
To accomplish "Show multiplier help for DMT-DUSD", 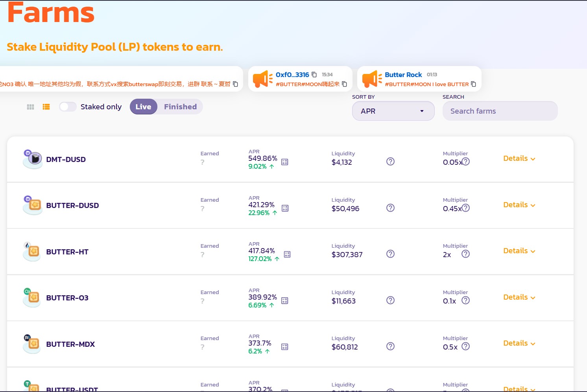I will click(465, 162).
